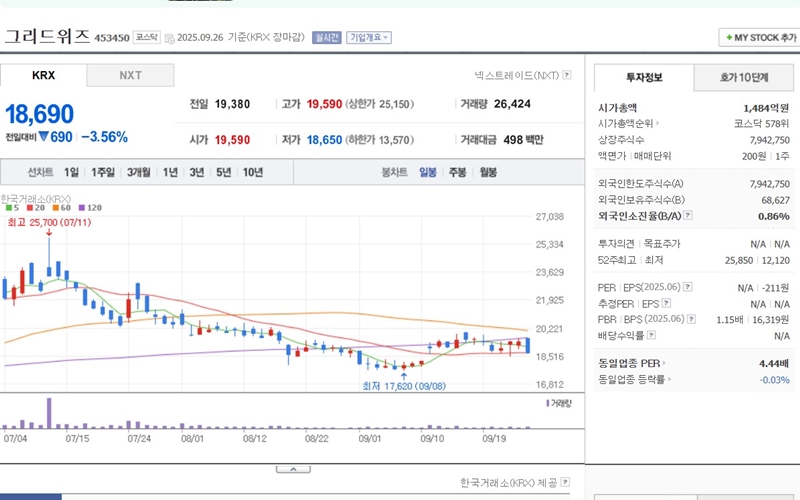Click the 시가총액 value 1,484억원

766,108
